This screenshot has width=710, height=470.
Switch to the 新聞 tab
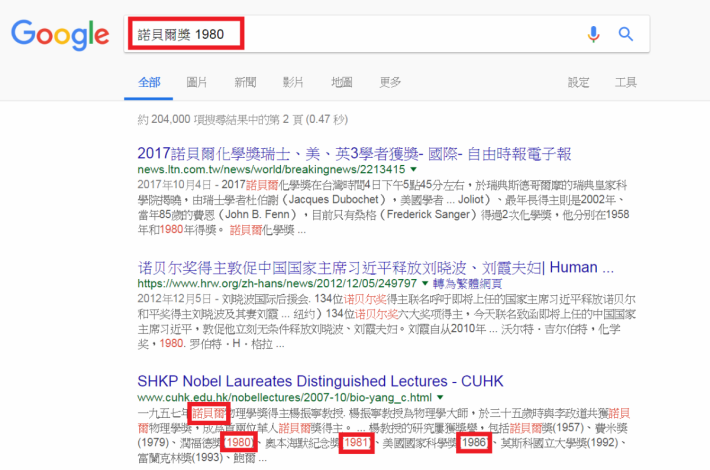coord(245,82)
